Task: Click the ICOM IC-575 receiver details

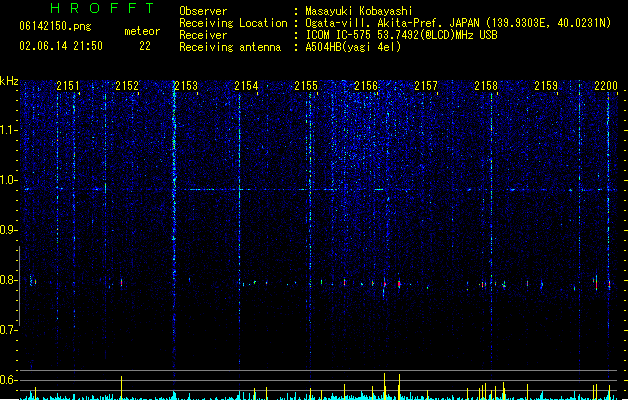Action: point(401,35)
